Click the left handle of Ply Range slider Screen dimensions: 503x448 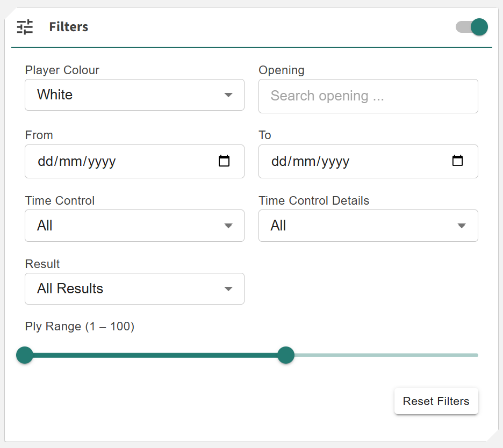(25, 355)
